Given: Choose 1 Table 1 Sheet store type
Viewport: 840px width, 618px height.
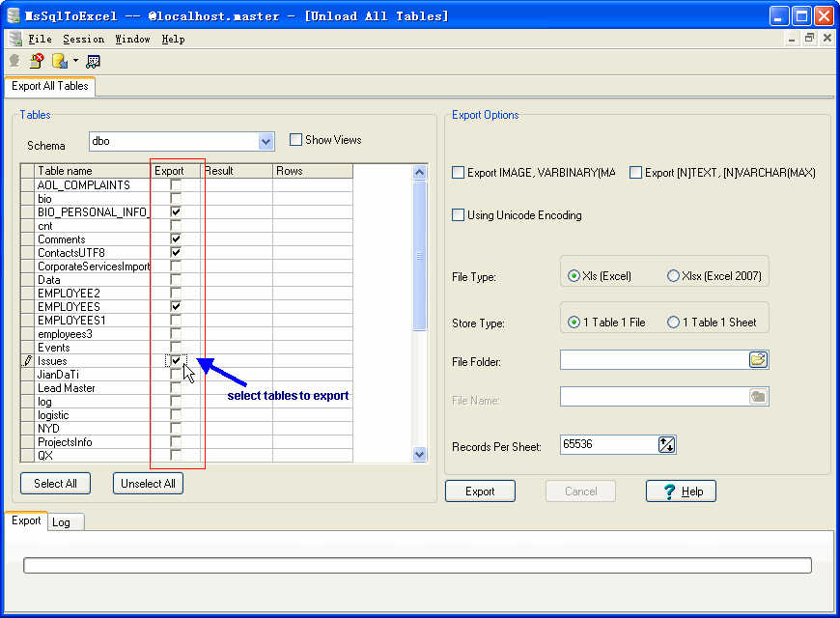Looking at the screenshot, I should (x=673, y=323).
